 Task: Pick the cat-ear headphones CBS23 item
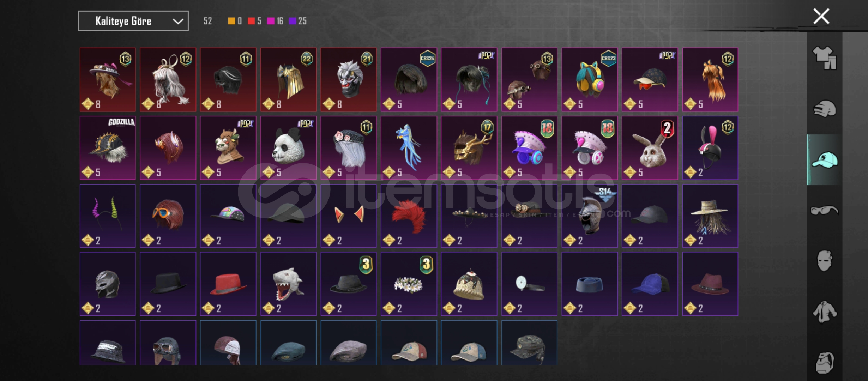pos(590,80)
